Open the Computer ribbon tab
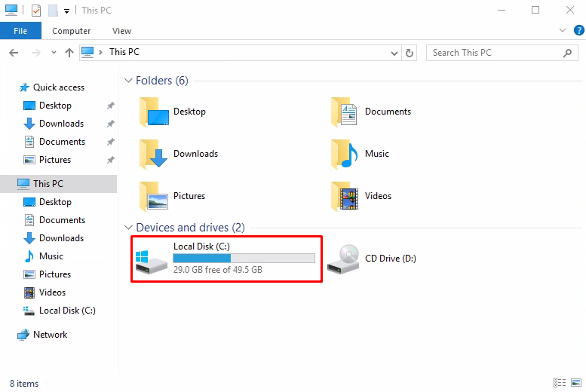The image size is (586, 392). pos(72,31)
